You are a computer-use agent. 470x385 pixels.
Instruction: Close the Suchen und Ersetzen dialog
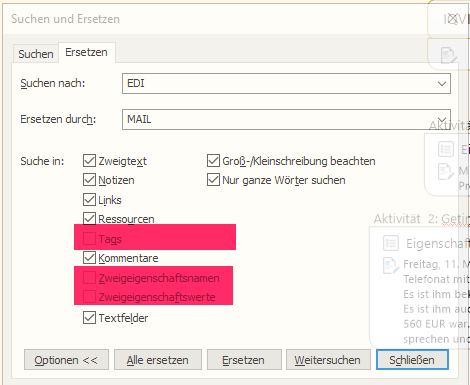pyautogui.click(x=452, y=19)
